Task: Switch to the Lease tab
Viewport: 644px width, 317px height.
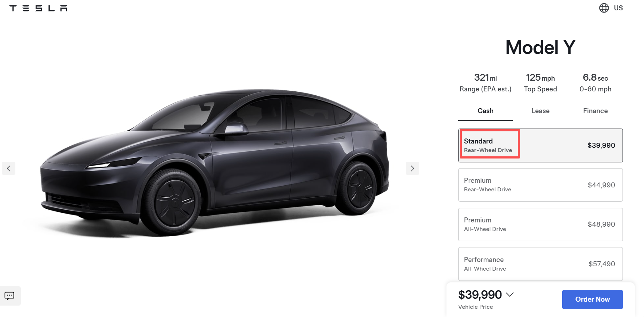Action: click(x=540, y=111)
